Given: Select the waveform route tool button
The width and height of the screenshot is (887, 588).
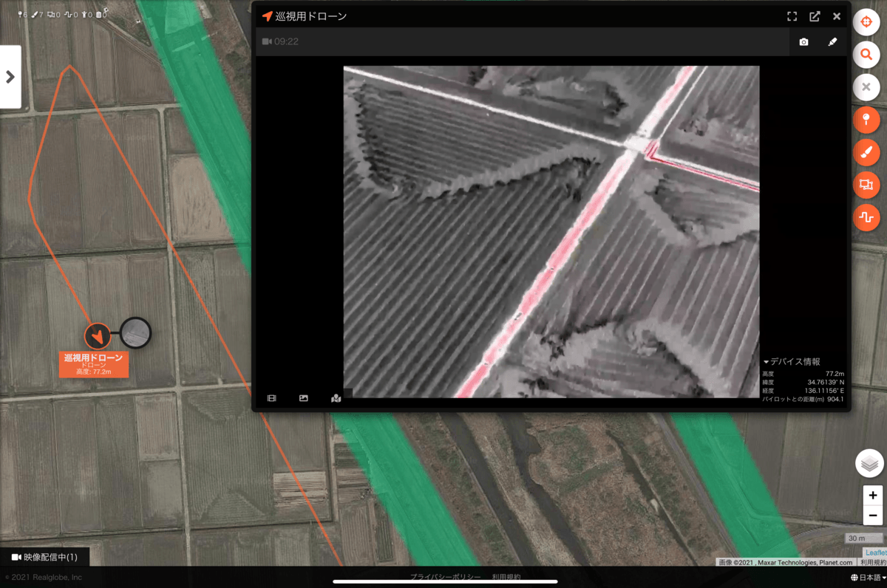Looking at the screenshot, I should [866, 217].
